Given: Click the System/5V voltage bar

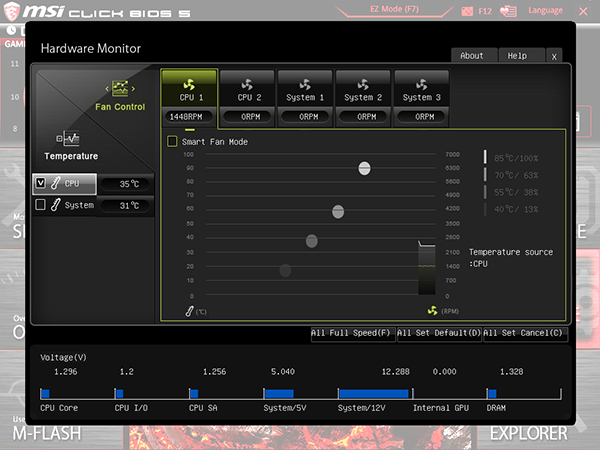Looking at the screenshot, I should (x=279, y=393).
